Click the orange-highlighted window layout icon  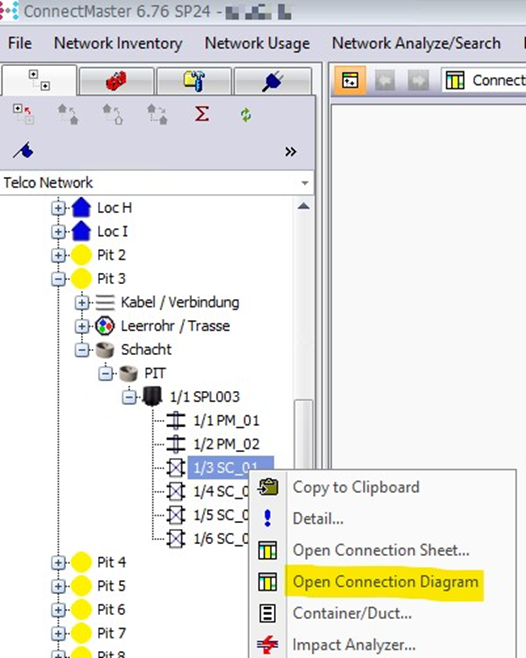click(x=350, y=80)
